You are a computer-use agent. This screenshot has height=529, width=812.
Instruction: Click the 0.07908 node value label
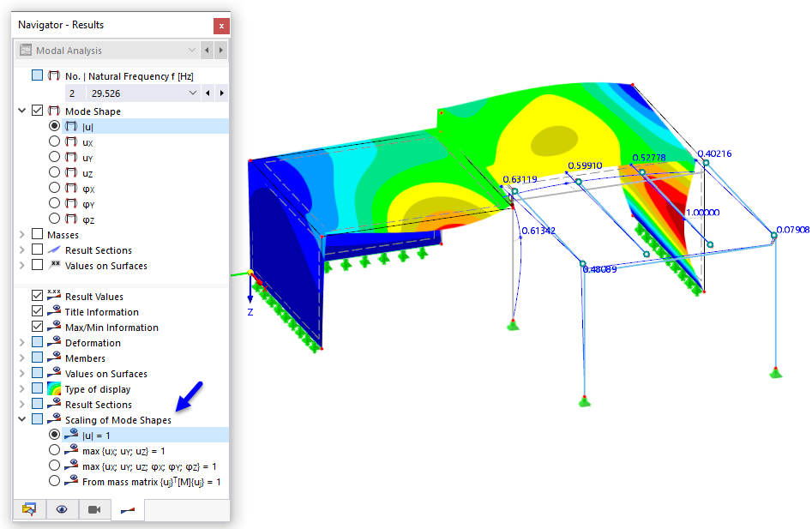[793, 229]
